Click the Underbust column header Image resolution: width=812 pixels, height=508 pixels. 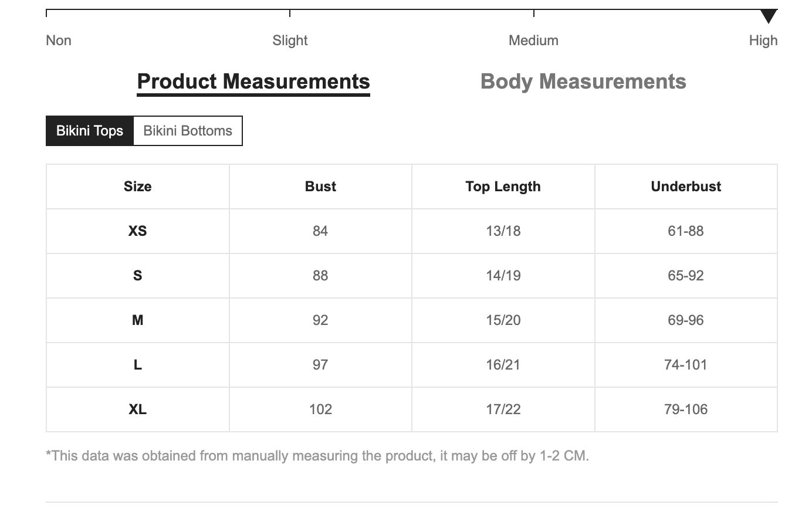[686, 187]
